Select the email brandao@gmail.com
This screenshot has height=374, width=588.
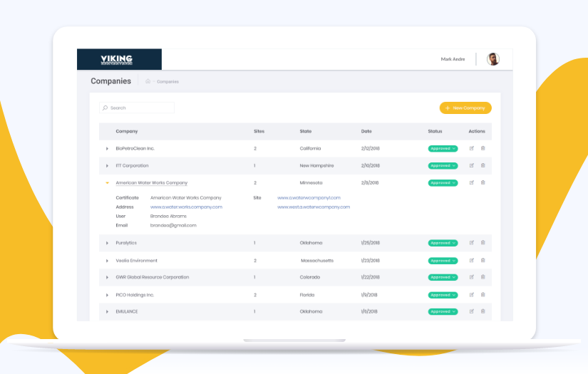pos(173,225)
